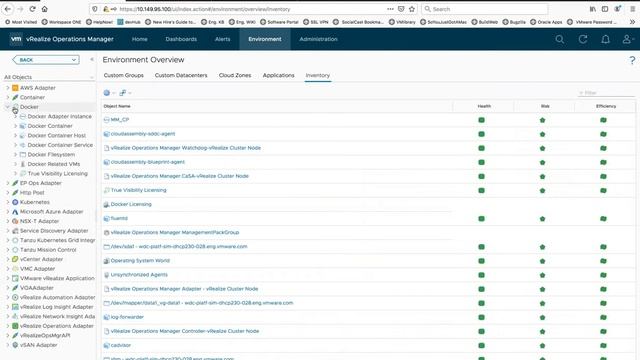Open the second toolbar icon dropdown
Image resolution: width=640 pixels, height=360 pixels.
(x=125, y=93)
